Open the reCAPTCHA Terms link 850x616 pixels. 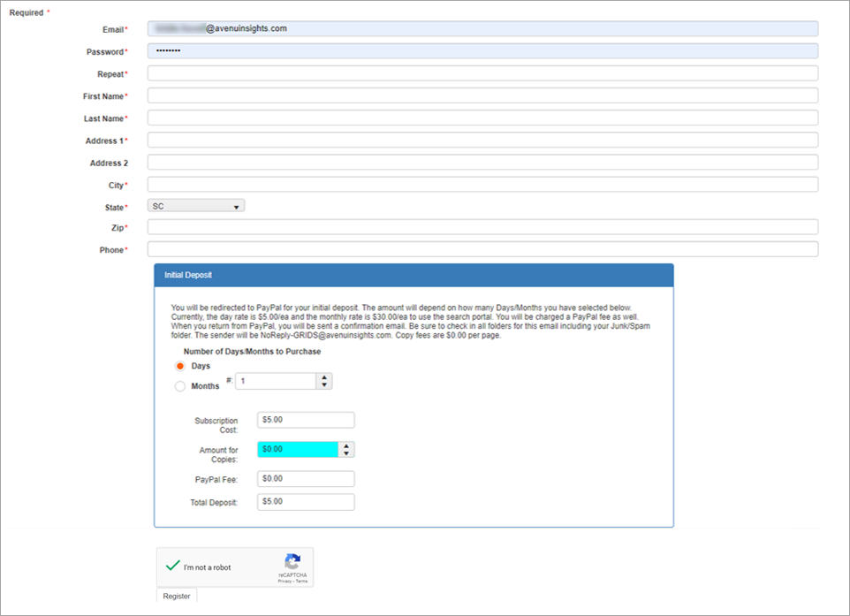[x=301, y=581]
